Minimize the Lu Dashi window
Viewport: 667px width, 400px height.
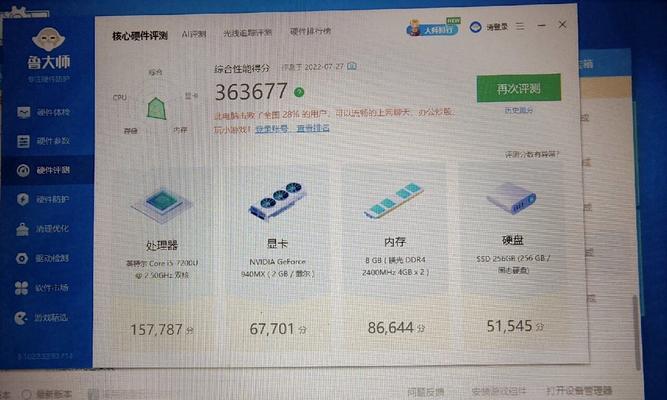point(542,26)
